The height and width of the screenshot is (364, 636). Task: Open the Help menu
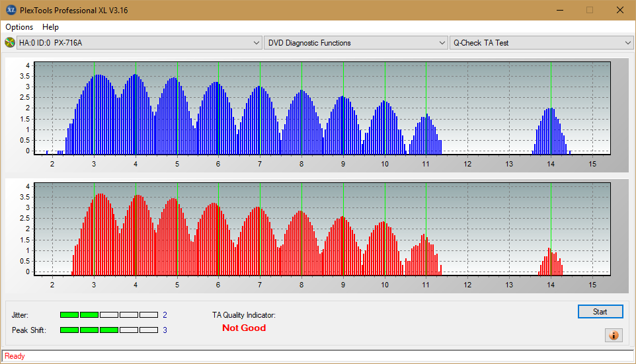coord(50,26)
